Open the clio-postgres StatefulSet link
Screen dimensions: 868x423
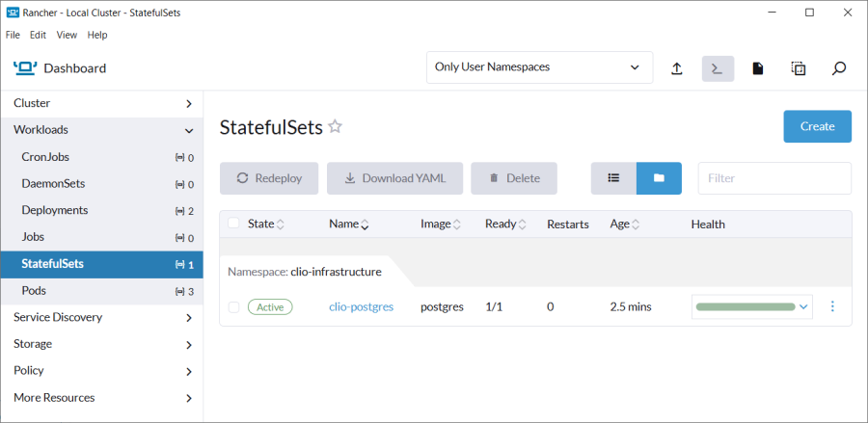point(361,306)
